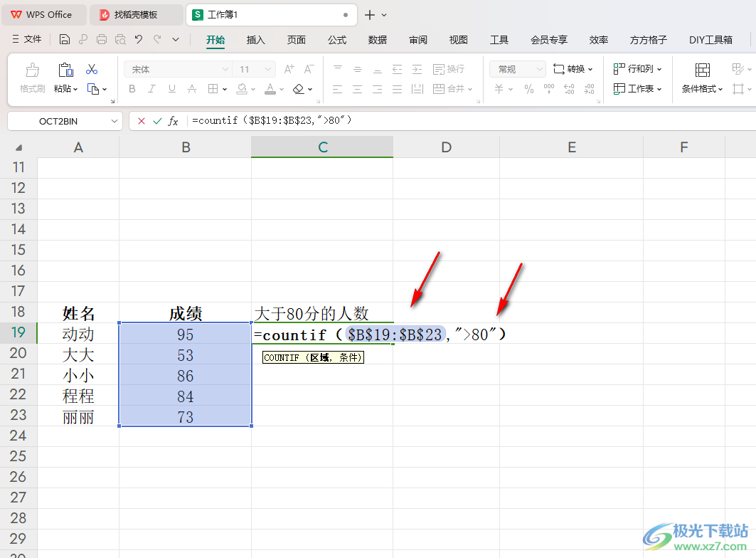Center text horizontally

(358, 89)
